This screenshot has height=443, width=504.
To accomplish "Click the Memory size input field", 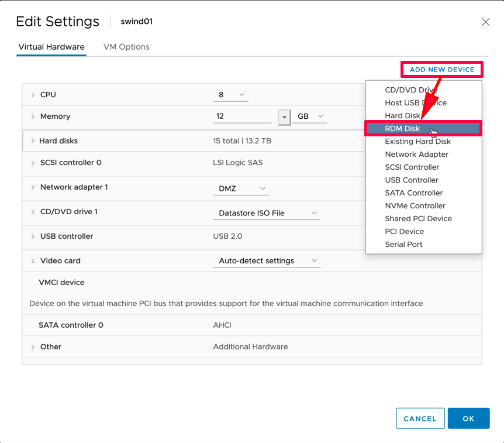I will [x=242, y=116].
